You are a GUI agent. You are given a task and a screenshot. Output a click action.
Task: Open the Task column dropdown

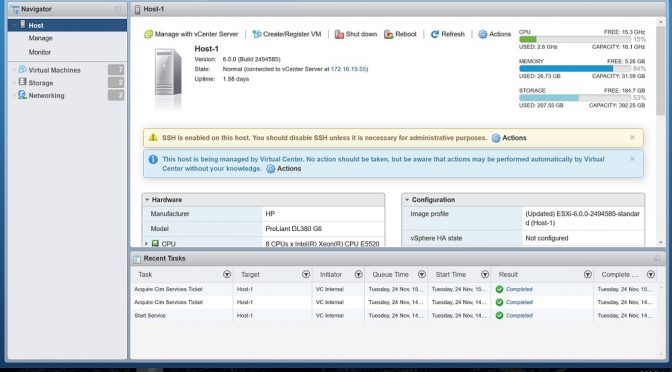click(x=227, y=274)
